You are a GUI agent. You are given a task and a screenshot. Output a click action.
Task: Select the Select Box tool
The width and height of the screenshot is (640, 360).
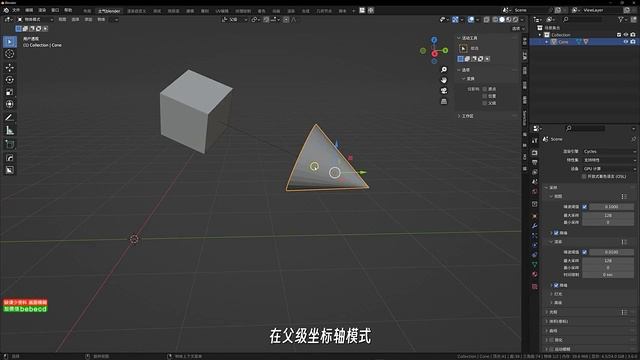click(x=10, y=42)
